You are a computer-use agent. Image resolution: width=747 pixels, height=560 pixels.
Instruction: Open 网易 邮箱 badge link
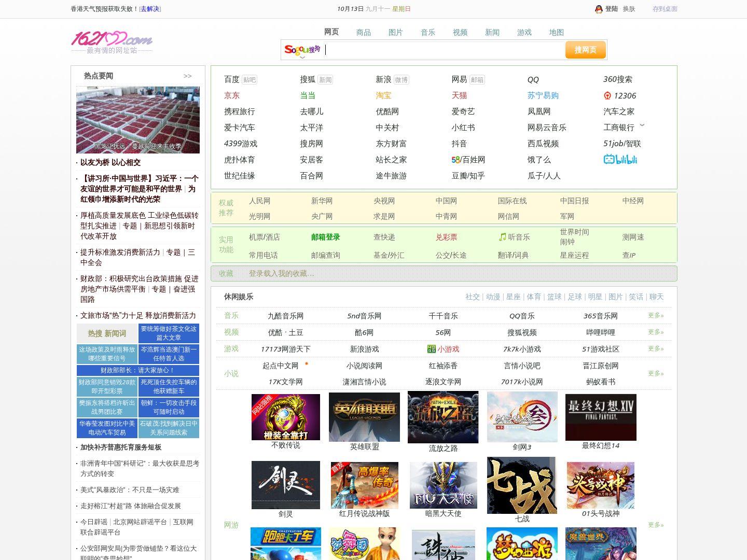point(477,80)
